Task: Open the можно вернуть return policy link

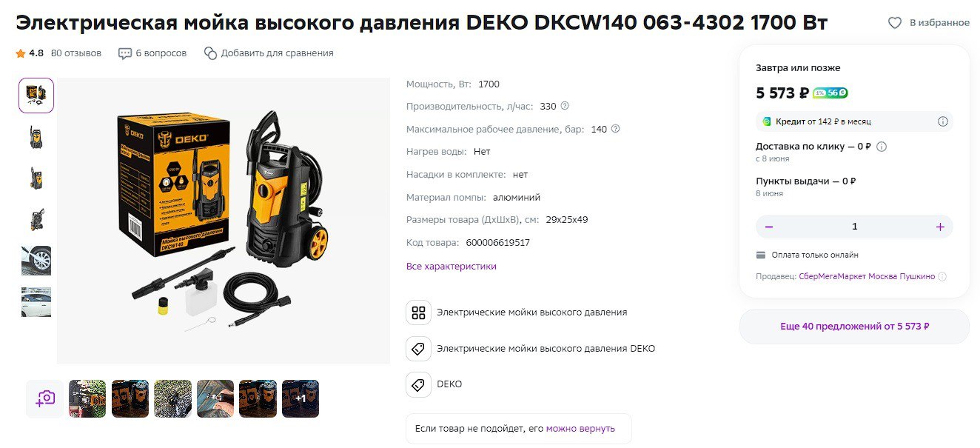Action: [580, 429]
